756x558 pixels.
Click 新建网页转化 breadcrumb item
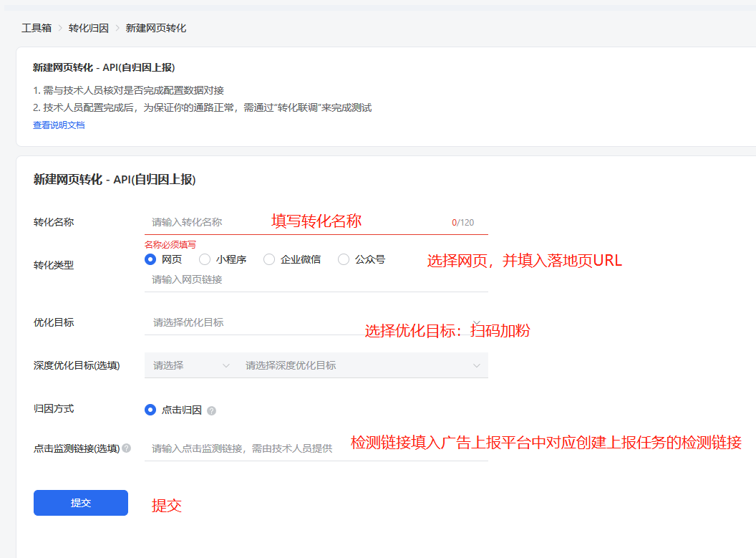click(x=156, y=28)
